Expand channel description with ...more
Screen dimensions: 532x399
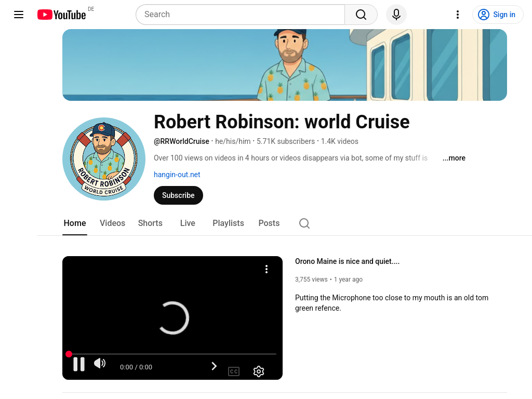pyautogui.click(x=454, y=158)
